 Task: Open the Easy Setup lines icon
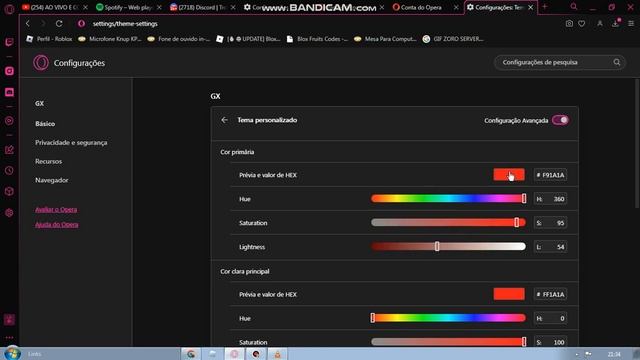631,24
